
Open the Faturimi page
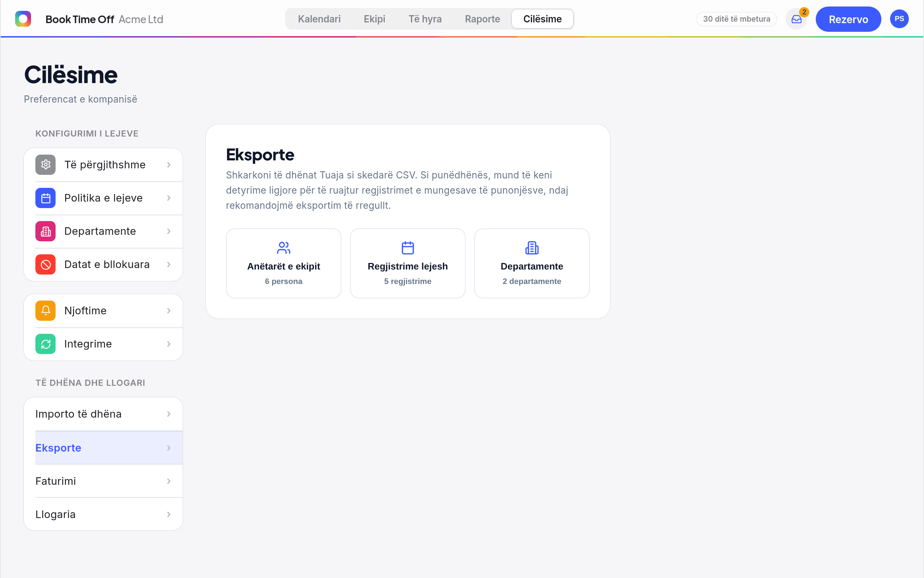[x=103, y=481]
